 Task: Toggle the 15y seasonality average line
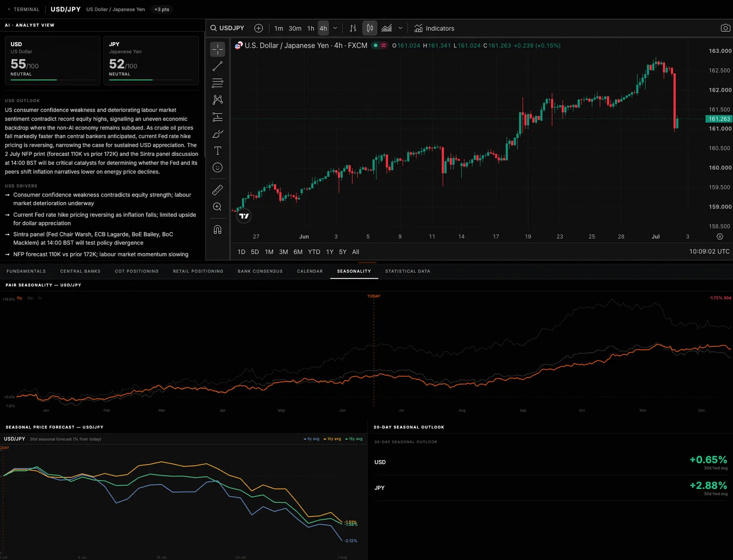(20, 298)
